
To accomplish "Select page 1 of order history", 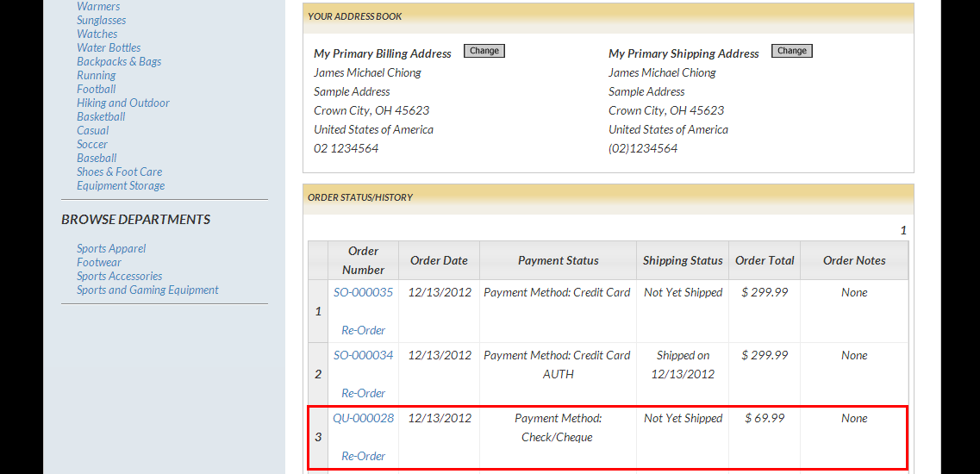I will 903,230.
